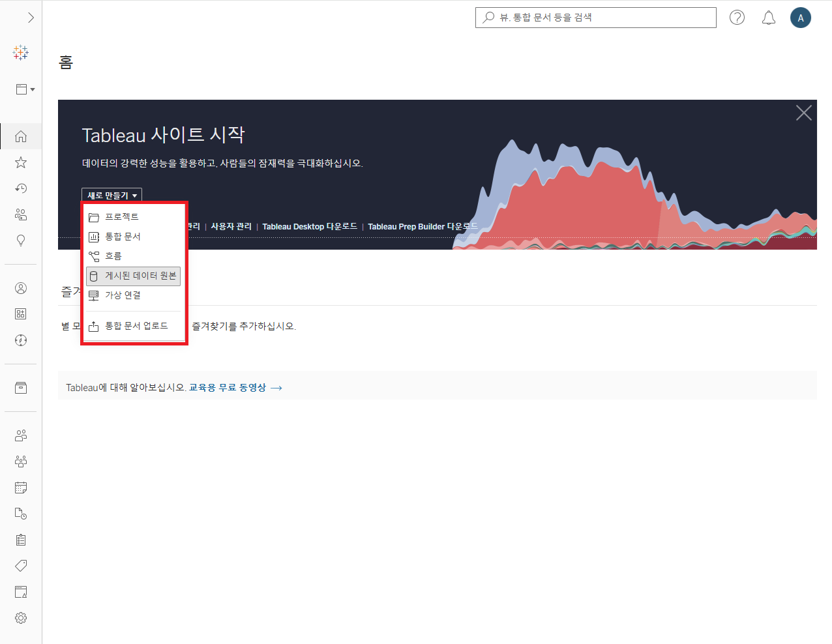832x644 pixels.
Task: Click the 홈 page heading
Action: point(66,63)
